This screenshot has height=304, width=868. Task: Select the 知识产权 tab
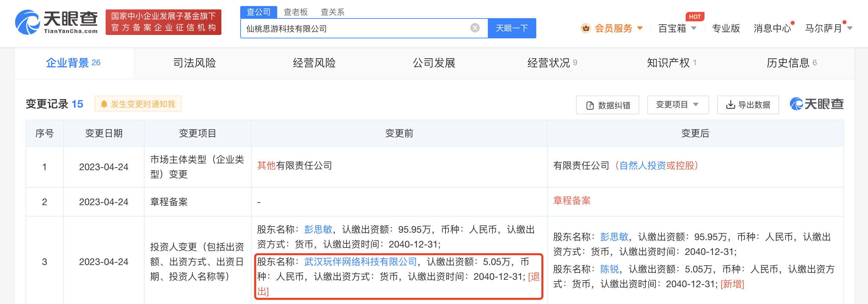click(x=672, y=63)
